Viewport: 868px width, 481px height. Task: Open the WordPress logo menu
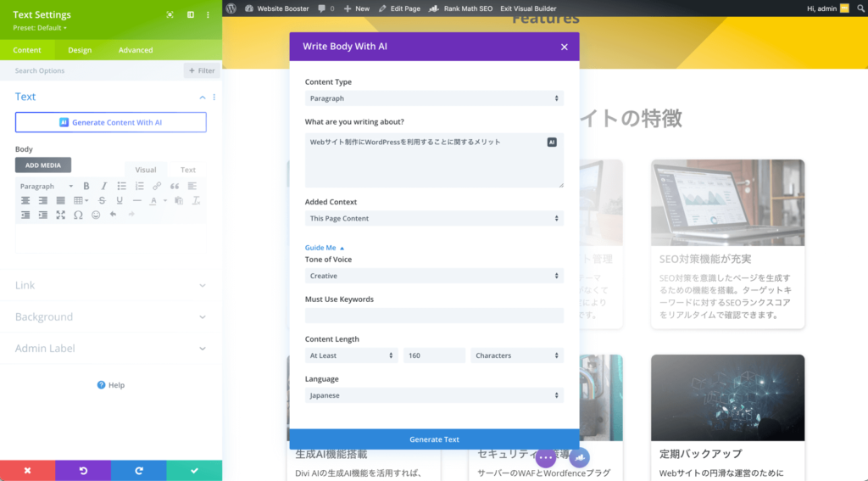tap(231, 8)
